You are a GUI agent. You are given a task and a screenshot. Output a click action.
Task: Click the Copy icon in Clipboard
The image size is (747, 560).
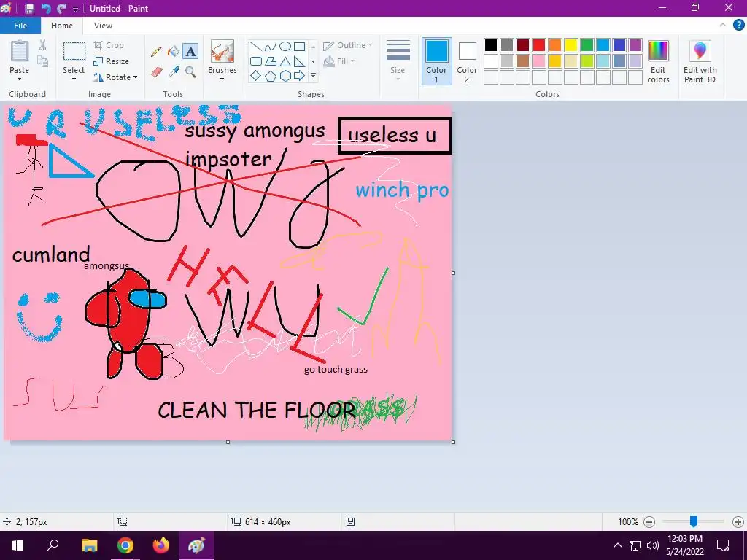[x=43, y=61]
